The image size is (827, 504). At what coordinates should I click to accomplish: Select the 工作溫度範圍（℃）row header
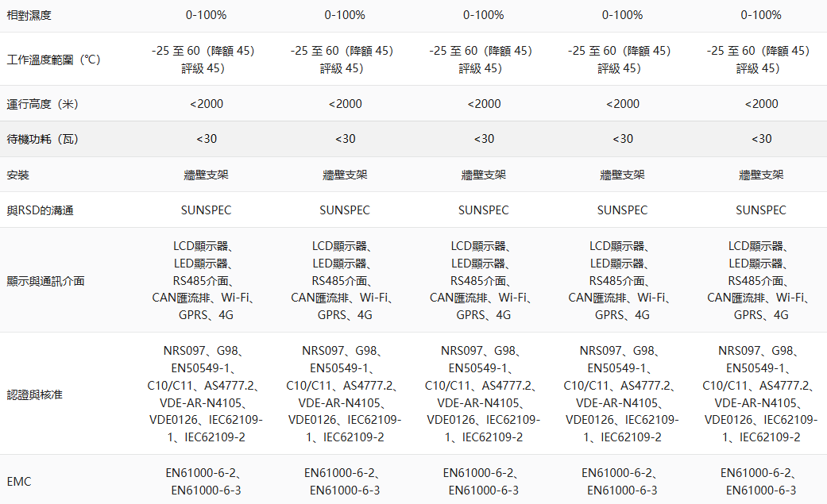pyautogui.click(x=54, y=60)
